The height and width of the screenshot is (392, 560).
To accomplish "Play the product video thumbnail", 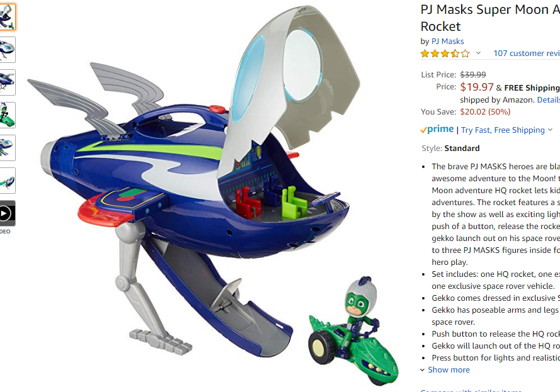I will (x=7, y=214).
